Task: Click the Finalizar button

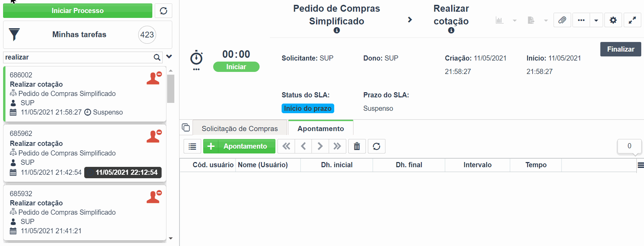Action: coord(621,49)
